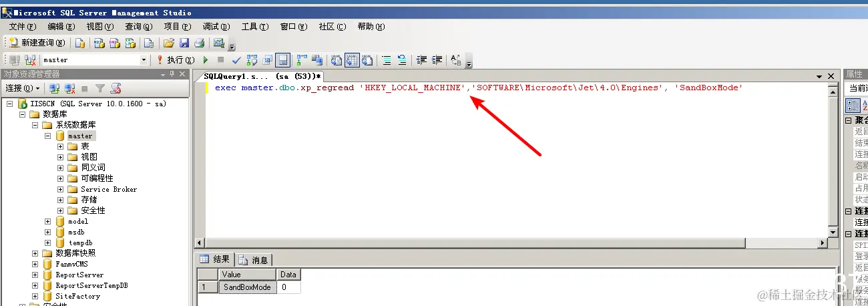
Task: Click the Print icon in the toolbar
Action: click(x=199, y=43)
